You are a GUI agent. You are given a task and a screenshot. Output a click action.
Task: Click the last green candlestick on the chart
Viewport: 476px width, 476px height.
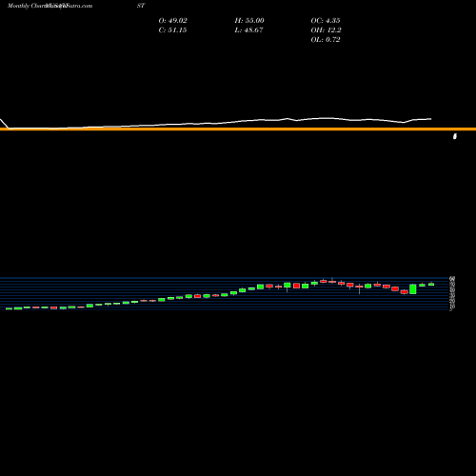[431, 284]
